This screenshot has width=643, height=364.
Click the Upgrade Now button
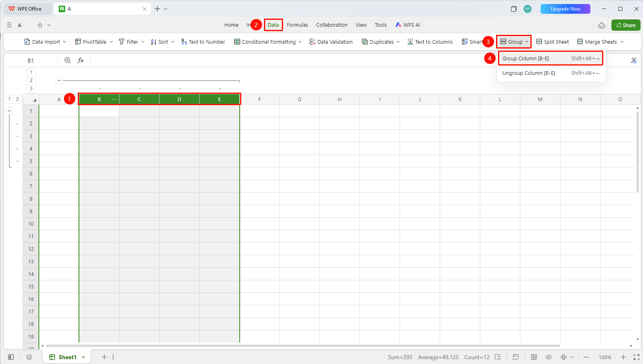pyautogui.click(x=565, y=9)
